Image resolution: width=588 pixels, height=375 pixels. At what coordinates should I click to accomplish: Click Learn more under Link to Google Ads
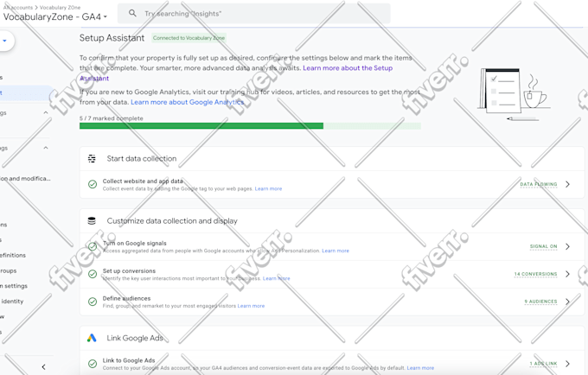(420, 368)
